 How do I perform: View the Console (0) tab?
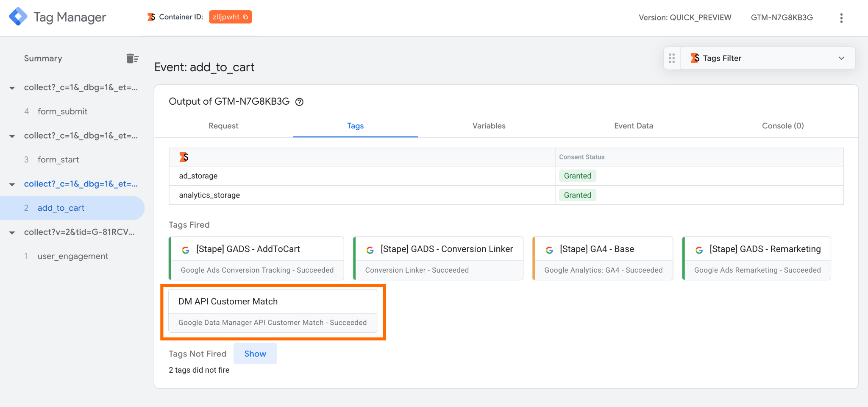click(783, 126)
